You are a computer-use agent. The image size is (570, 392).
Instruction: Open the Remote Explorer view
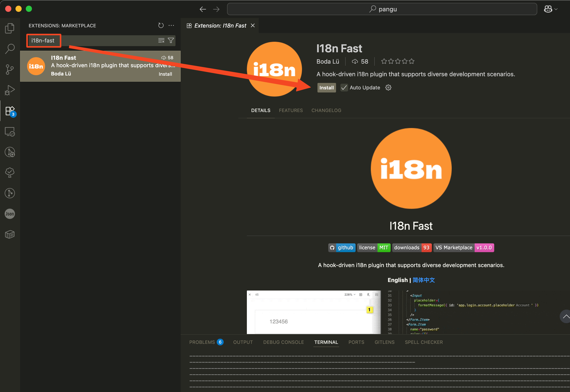tap(10, 132)
